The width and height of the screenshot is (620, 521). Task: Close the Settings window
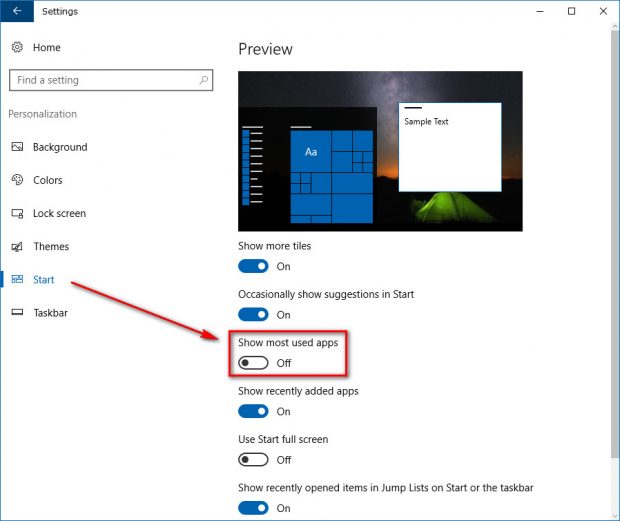[603, 11]
